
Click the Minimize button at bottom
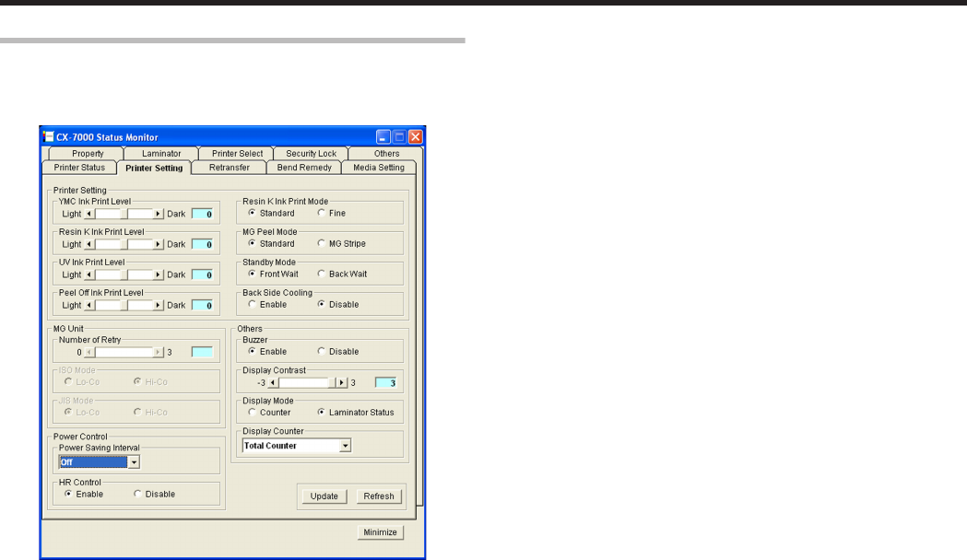(380, 532)
